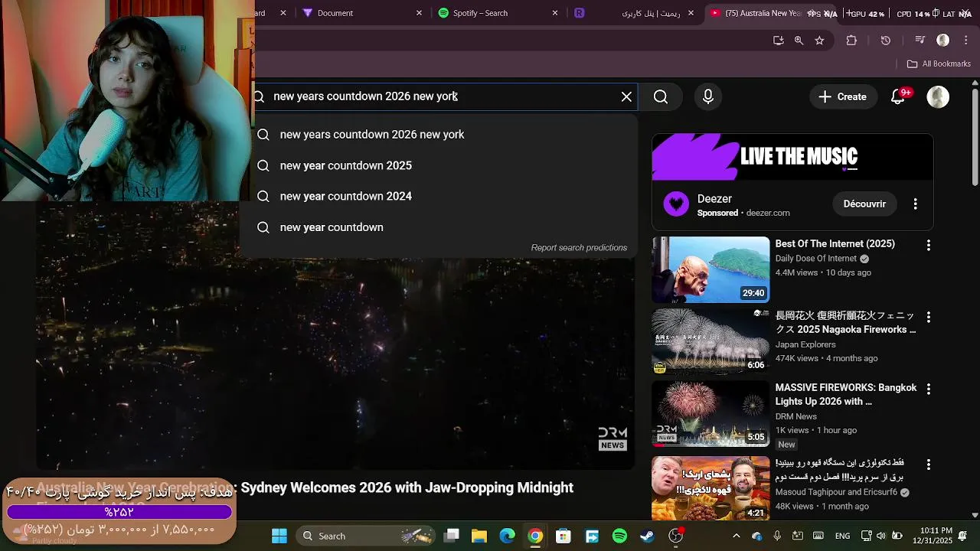Viewport: 980px width, 551px height.
Task: Open Microsoft Store from taskbar
Action: pos(563,536)
